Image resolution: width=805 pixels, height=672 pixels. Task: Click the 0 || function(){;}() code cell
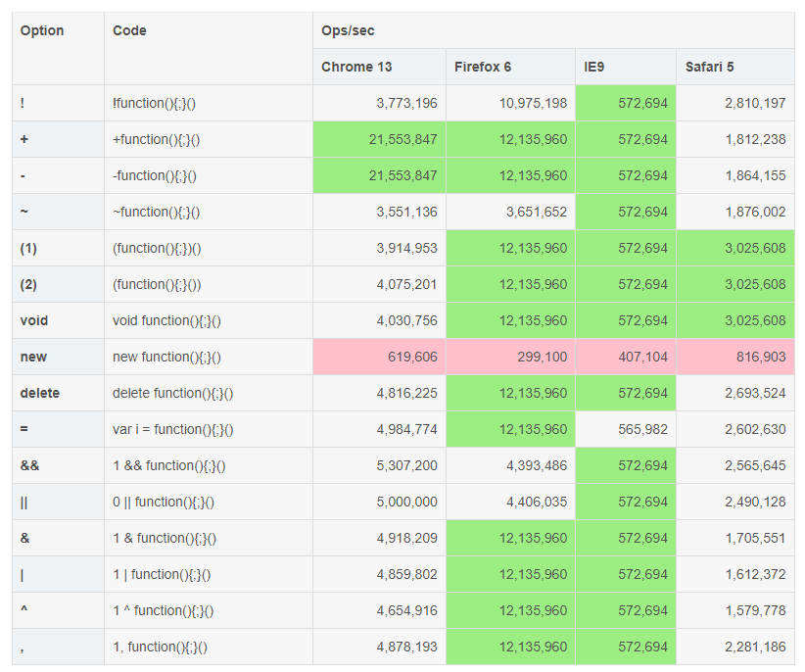[x=164, y=502]
